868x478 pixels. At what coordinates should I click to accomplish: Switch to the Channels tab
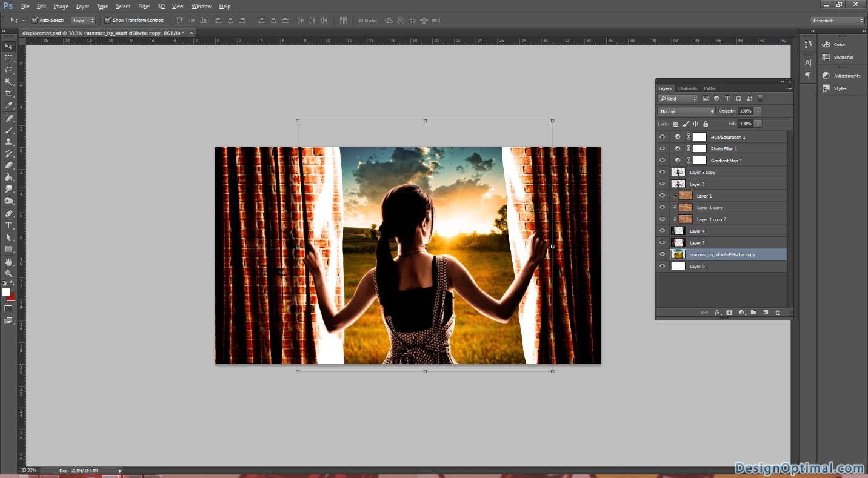[x=687, y=88]
